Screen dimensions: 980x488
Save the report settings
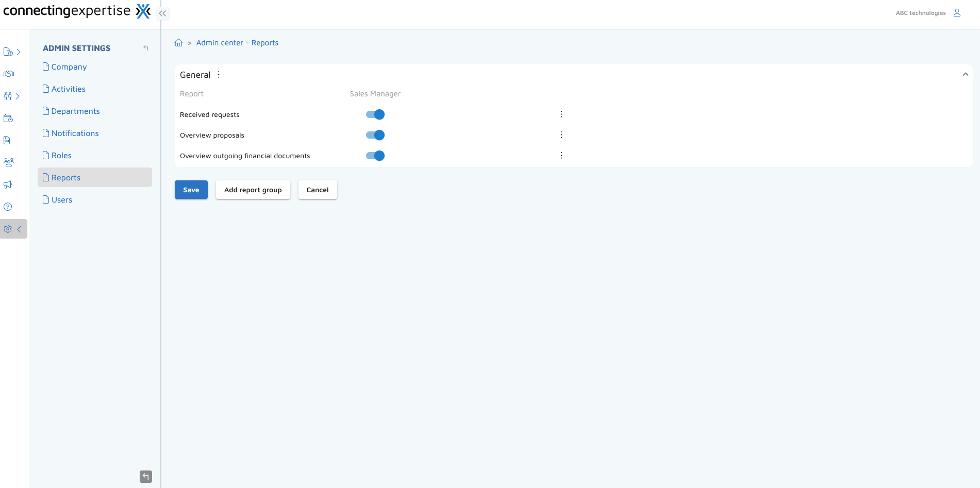191,190
